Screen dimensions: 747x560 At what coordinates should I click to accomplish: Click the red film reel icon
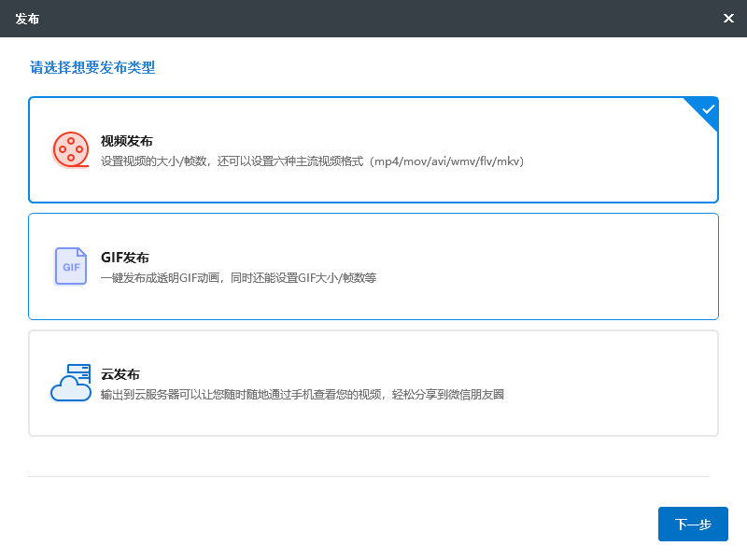[71, 149]
